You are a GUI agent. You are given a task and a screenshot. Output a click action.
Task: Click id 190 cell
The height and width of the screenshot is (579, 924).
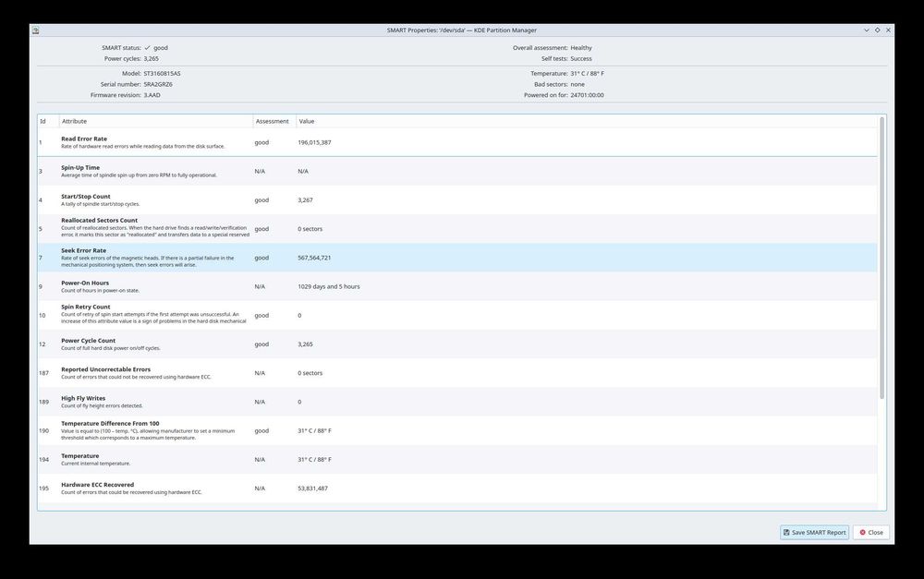(x=43, y=430)
